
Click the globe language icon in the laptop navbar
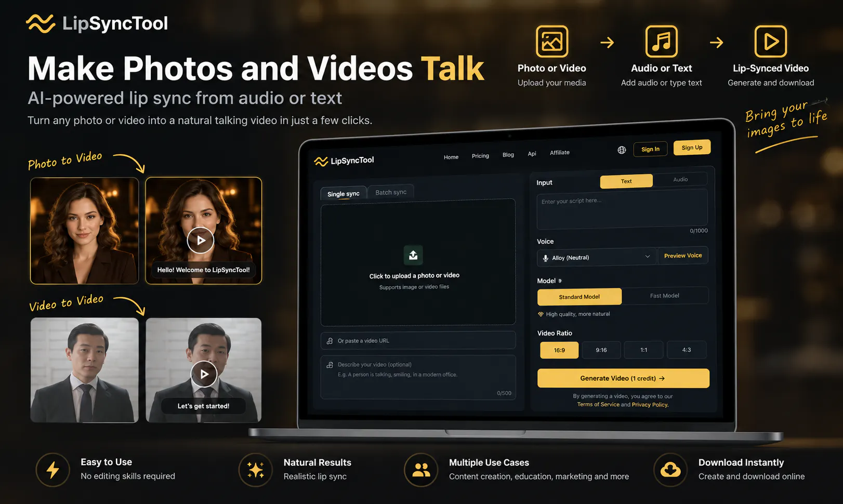622,150
